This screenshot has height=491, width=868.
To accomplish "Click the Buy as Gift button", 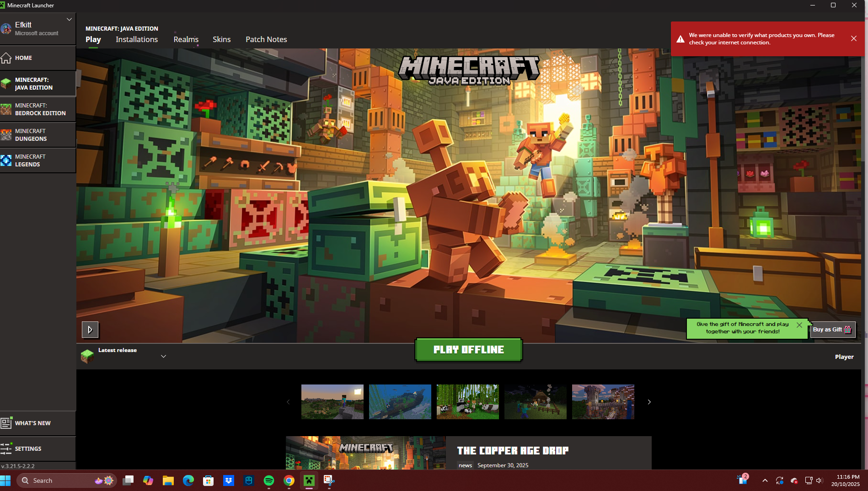I will [832, 330].
